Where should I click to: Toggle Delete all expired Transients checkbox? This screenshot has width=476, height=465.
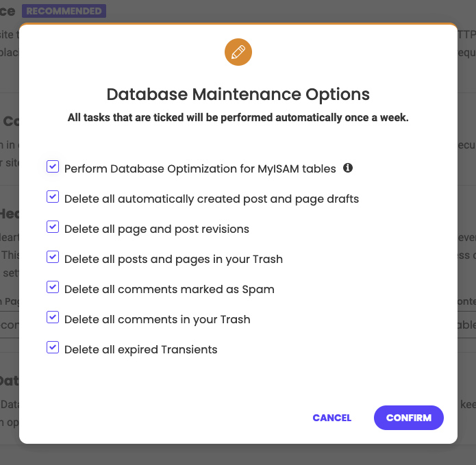click(53, 347)
